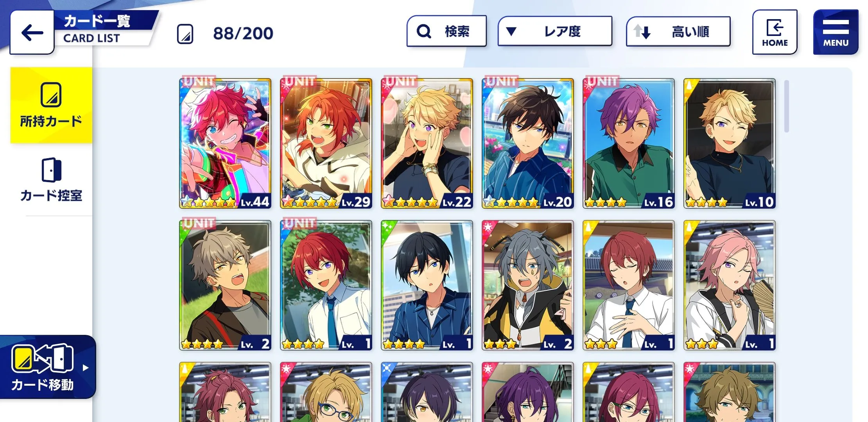Select the purple-haired Lv.16 card
This screenshot has height=422, width=868.
click(629, 143)
